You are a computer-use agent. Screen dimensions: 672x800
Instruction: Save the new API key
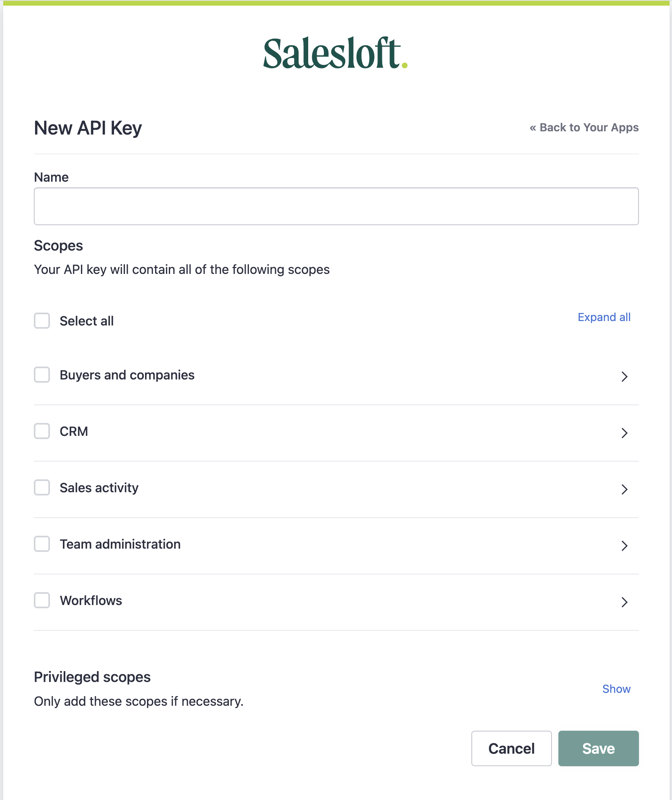tap(598, 748)
